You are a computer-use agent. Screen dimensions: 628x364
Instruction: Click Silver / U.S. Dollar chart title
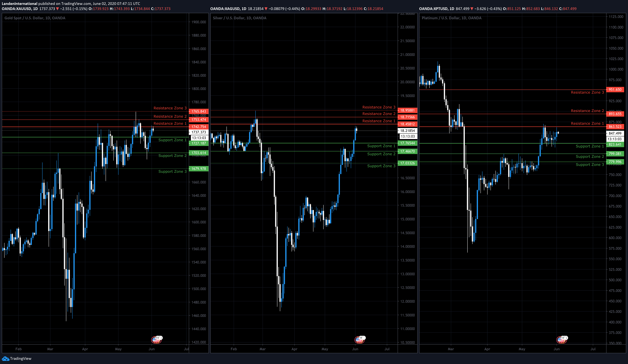240,18
